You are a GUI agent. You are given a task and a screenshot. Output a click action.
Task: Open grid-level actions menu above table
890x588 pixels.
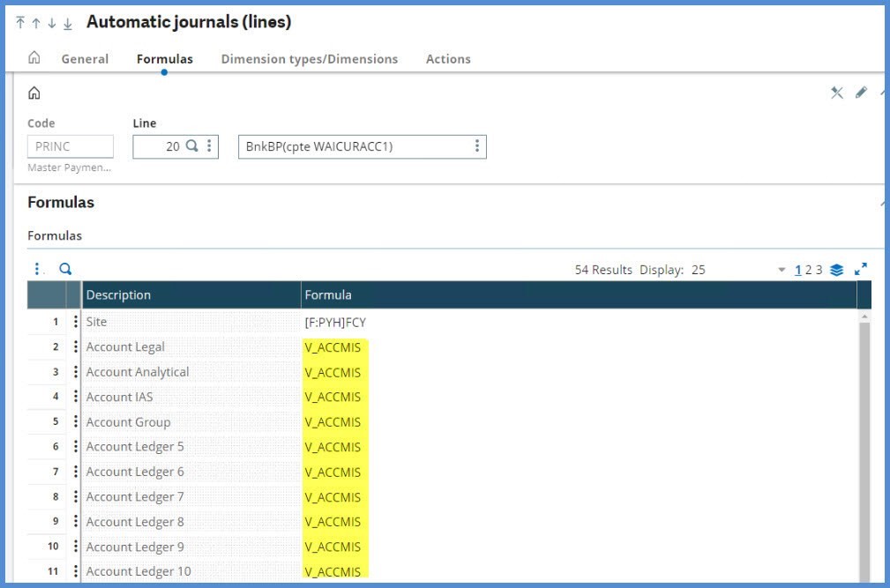pyautogui.click(x=37, y=269)
